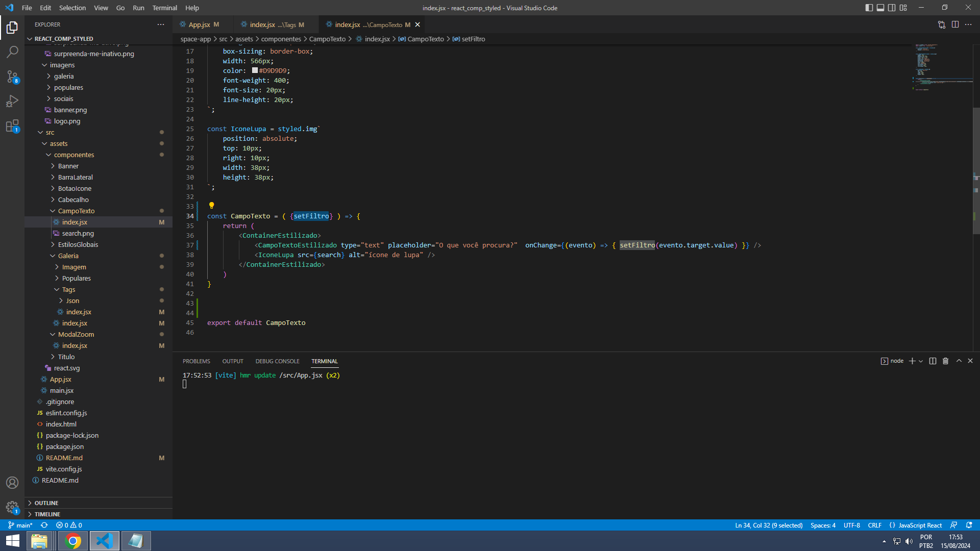Toggle Panel visibility in title bar
Image resolution: width=980 pixels, height=551 pixels.
point(880,8)
